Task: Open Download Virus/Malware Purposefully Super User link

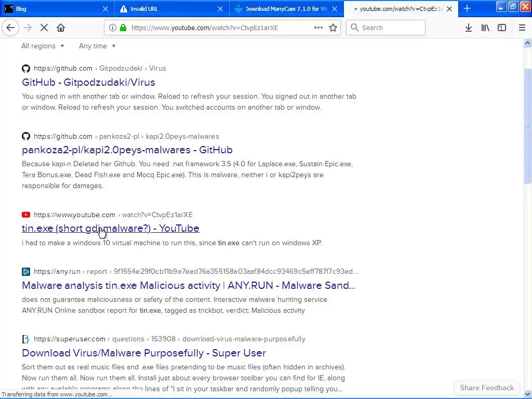Action: [x=144, y=353]
